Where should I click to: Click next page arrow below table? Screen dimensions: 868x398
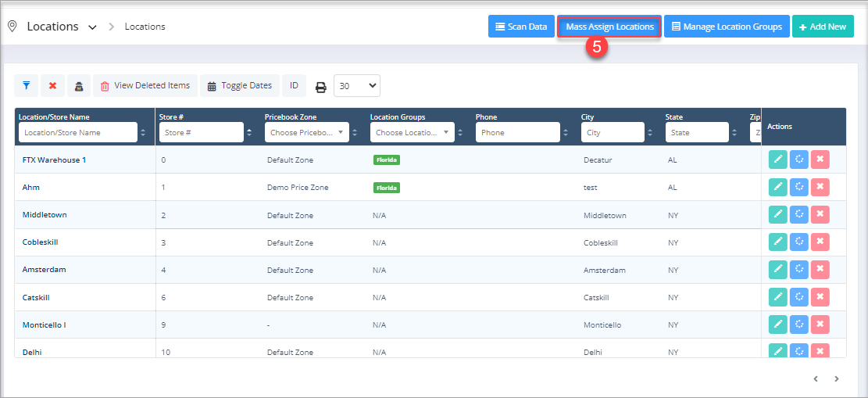837,379
